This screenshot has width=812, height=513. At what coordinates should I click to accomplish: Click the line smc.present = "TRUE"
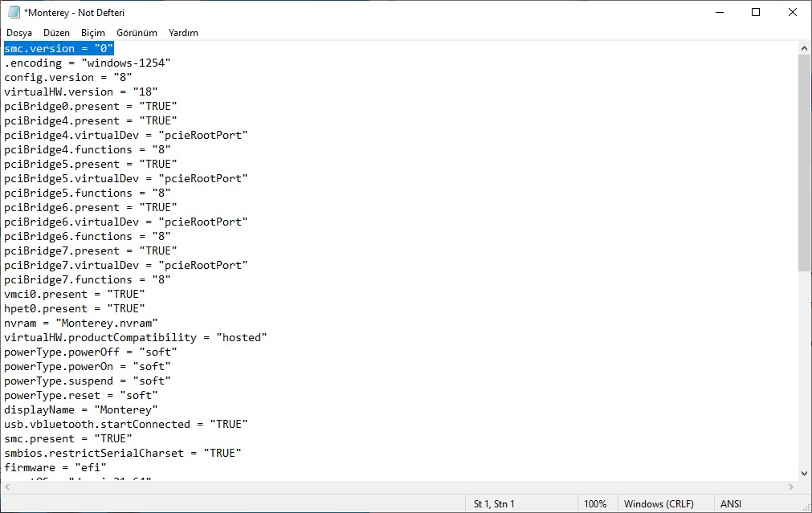tap(67, 439)
